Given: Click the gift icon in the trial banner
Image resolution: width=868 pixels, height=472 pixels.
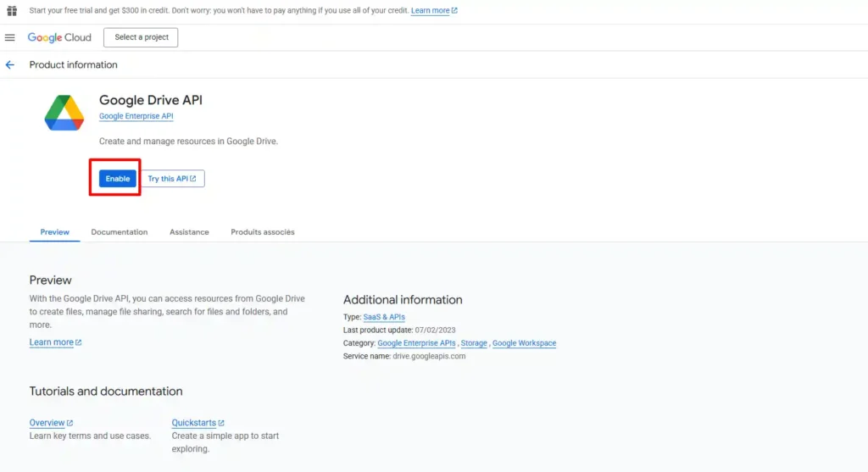Looking at the screenshot, I should coord(12,11).
